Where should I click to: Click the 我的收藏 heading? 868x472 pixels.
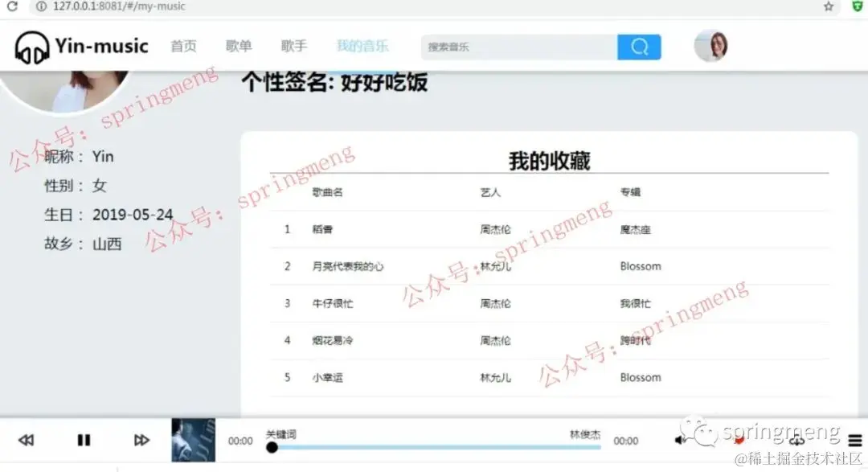[x=549, y=161]
